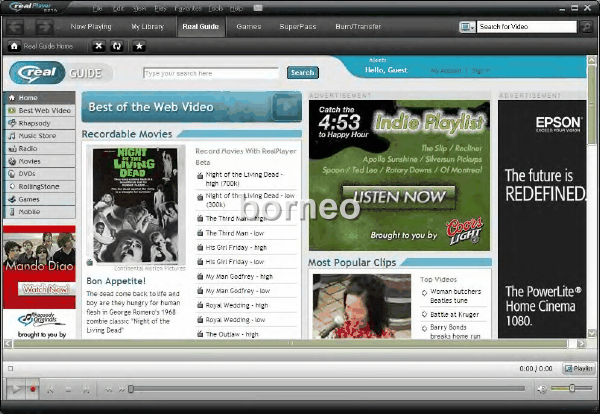Open Rhapsody from the sidebar
600x414 pixels.
coord(40,123)
